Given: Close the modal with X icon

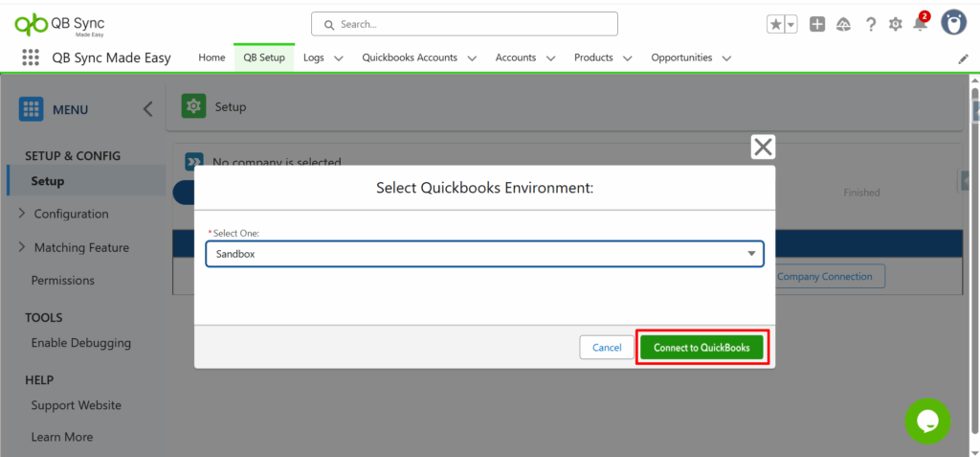Looking at the screenshot, I should click(x=763, y=147).
